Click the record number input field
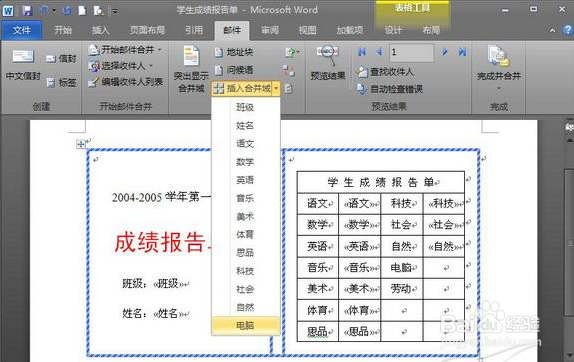Viewport: 574px width, 362px height. pos(412,52)
